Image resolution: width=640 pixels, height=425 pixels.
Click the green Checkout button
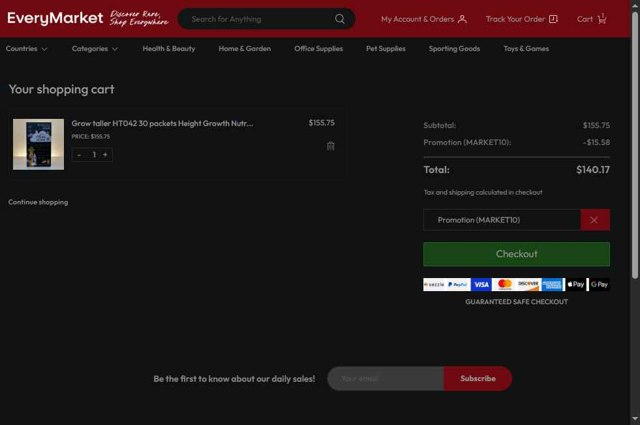[x=516, y=254]
